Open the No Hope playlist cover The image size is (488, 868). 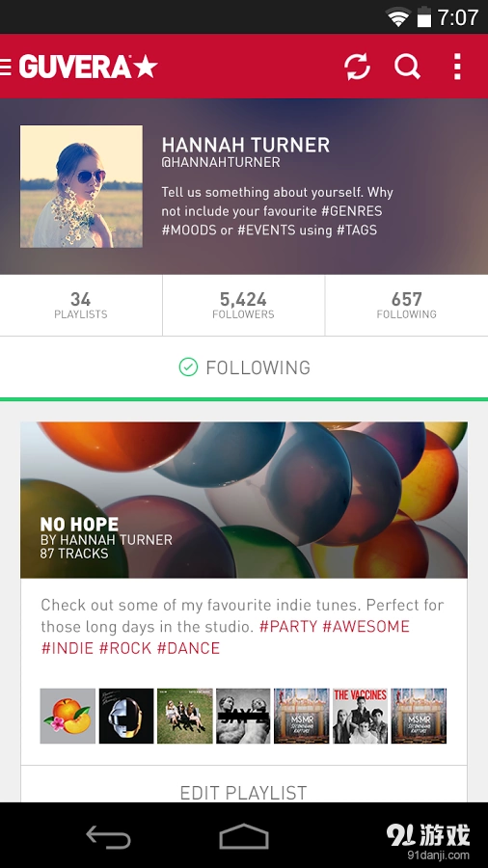[244, 500]
